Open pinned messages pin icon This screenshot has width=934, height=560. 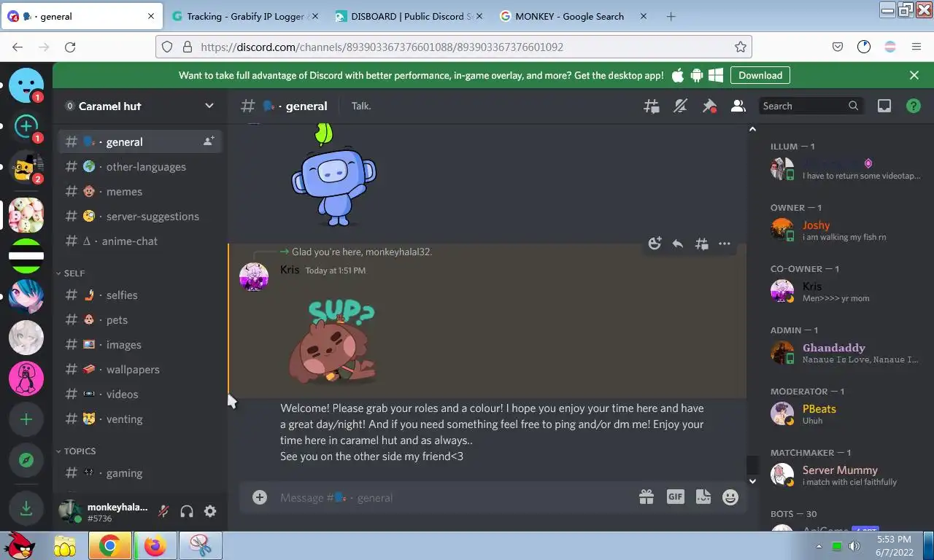[x=709, y=106]
